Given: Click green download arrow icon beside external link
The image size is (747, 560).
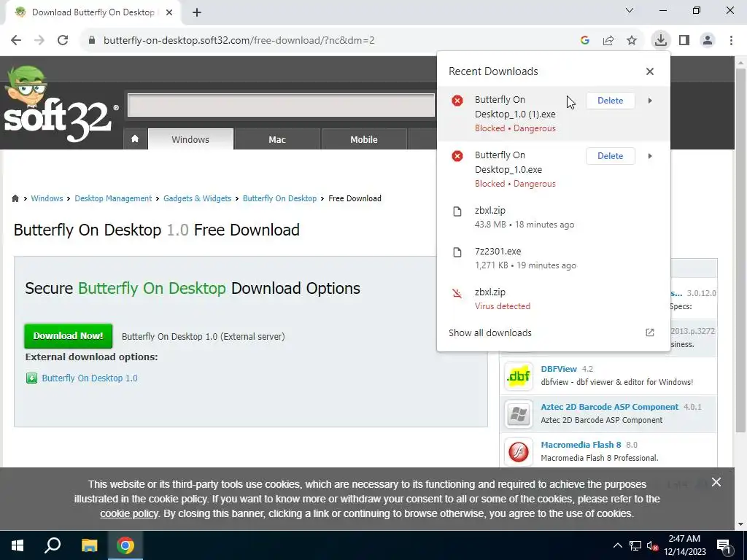Looking at the screenshot, I should click(31, 378).
